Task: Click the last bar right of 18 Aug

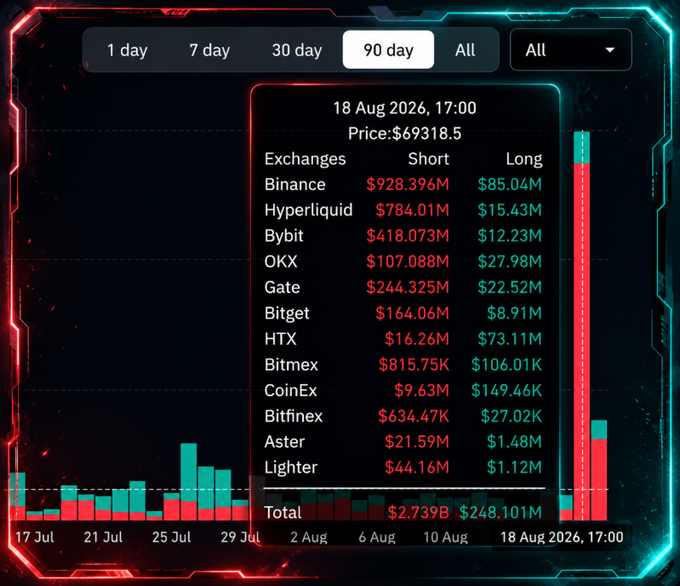Action: coord(599,470)
